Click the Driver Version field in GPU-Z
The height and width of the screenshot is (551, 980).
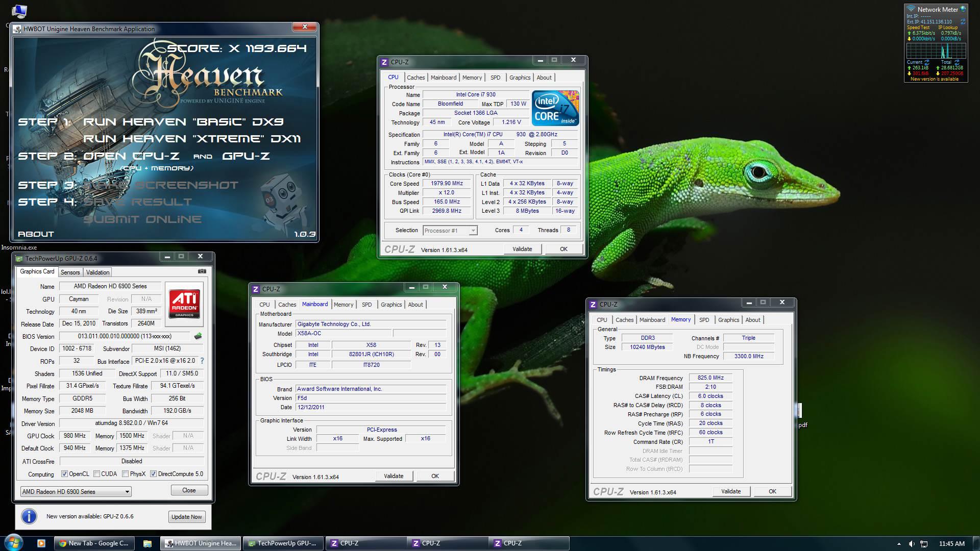coord(132,423)
